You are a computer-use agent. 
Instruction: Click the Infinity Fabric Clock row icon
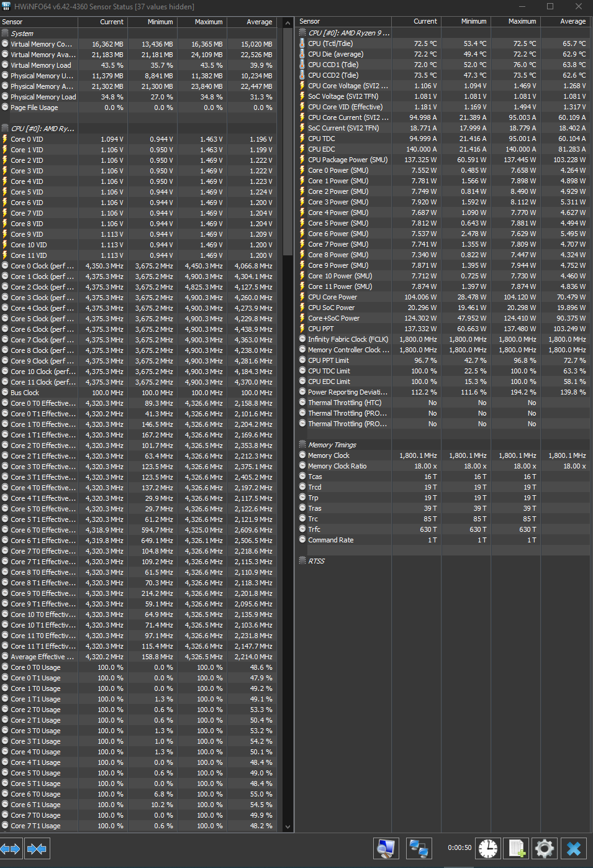point(302,339)
